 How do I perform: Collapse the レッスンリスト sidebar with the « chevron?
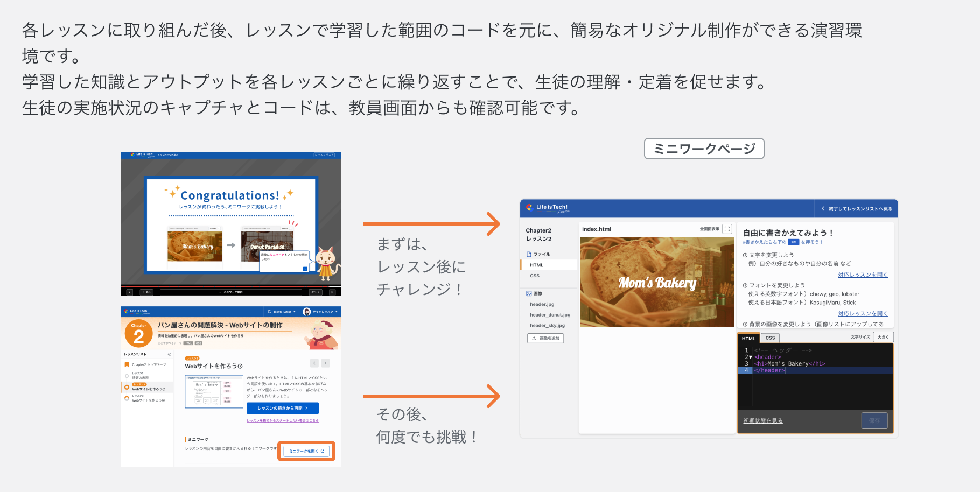pyautogui.click(x=169, y=354)
